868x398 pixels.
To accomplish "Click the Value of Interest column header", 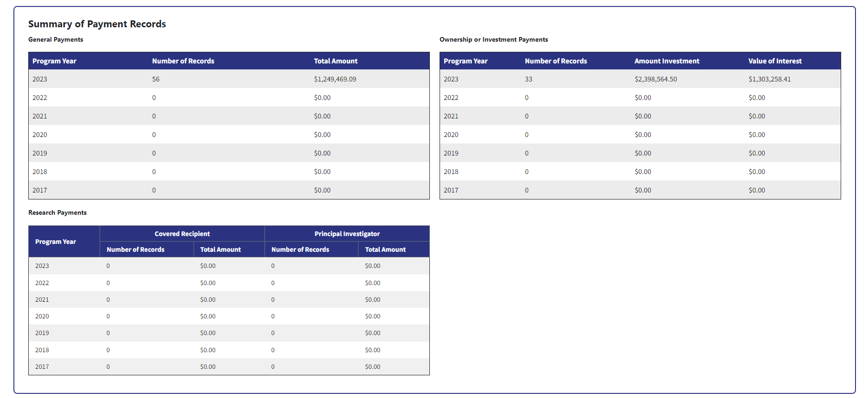I will [775, 61].
